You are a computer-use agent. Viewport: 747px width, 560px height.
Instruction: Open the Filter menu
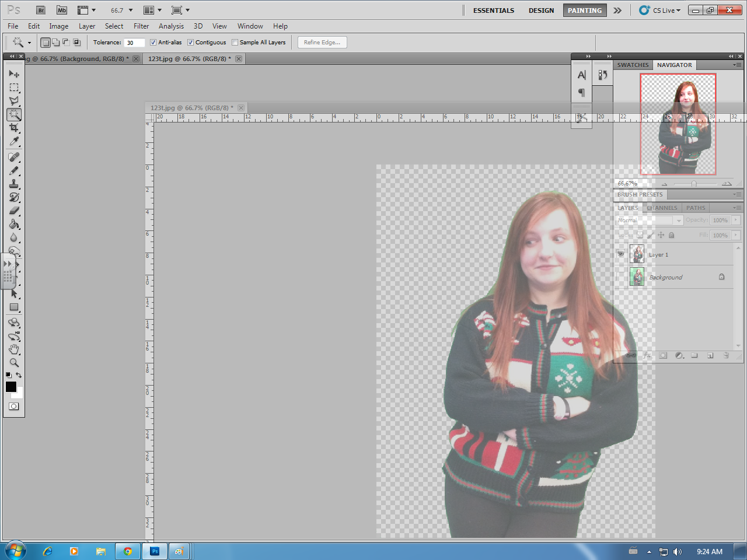coord(141,26)
